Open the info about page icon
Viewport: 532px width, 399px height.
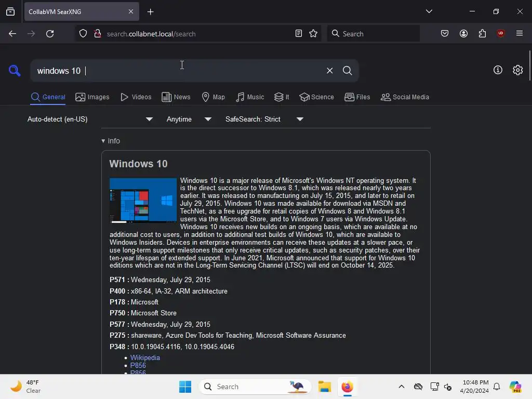[498, 70]
